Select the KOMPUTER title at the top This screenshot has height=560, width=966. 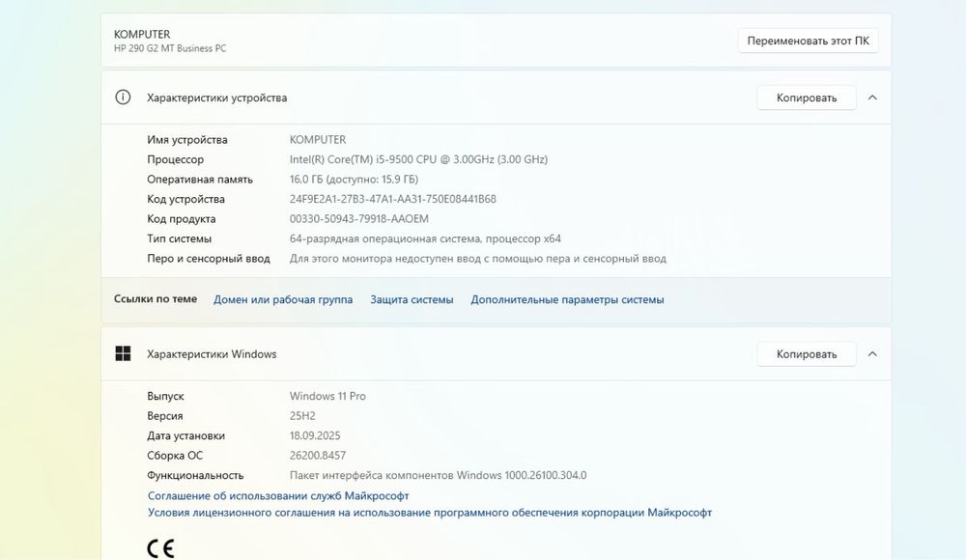point(142,35)
